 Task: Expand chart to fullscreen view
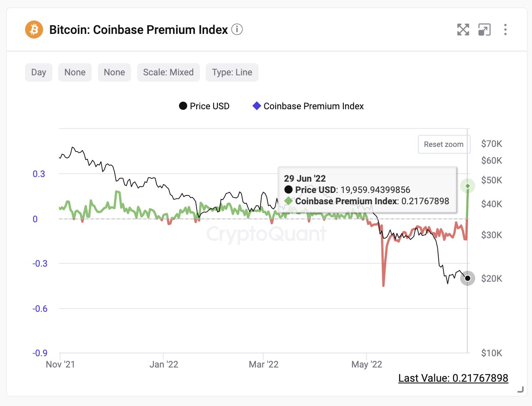click(x=463, y=30)
